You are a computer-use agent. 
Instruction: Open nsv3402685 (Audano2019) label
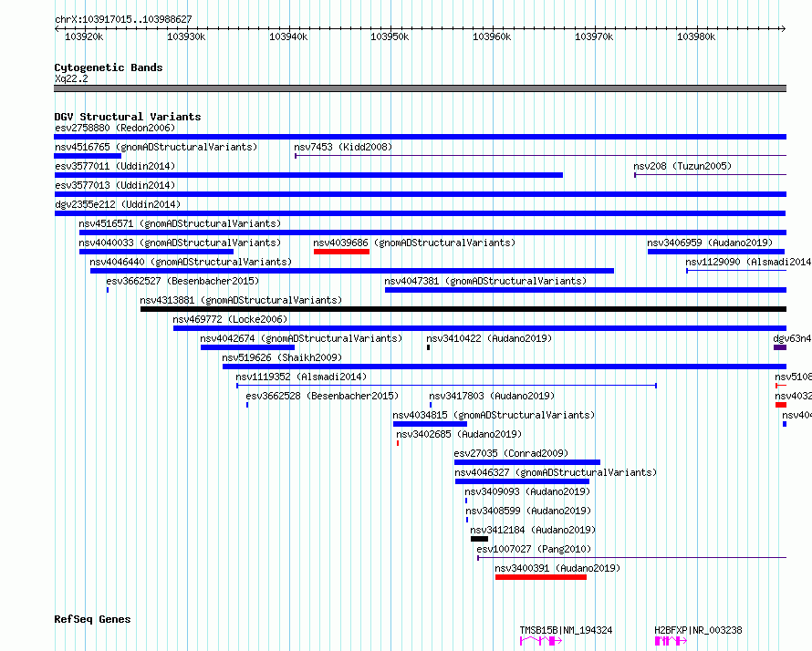[459, 434]
